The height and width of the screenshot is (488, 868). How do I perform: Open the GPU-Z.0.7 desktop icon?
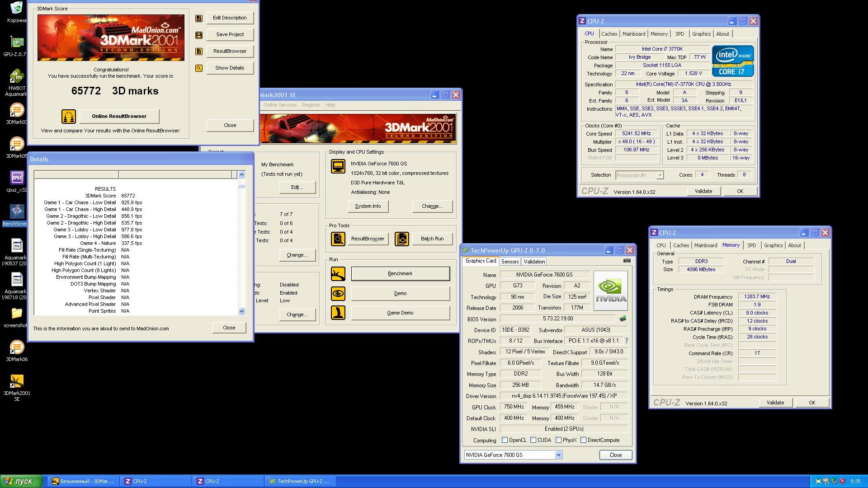pos(17,46)
